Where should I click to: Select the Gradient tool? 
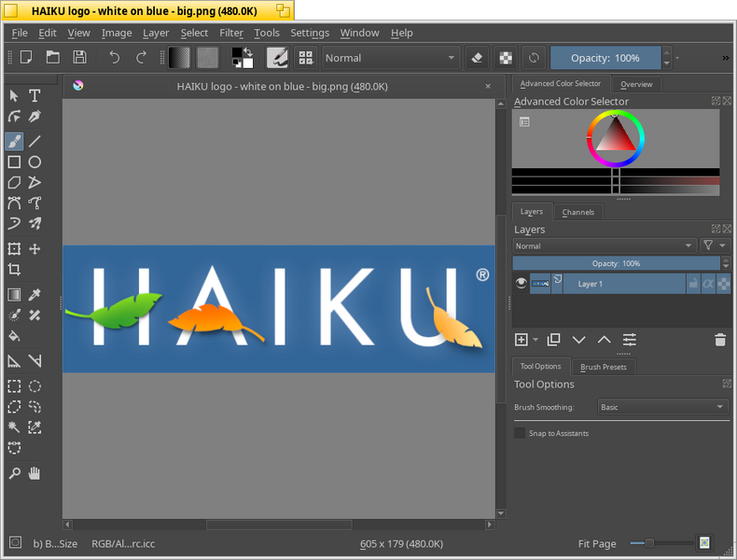14,295
